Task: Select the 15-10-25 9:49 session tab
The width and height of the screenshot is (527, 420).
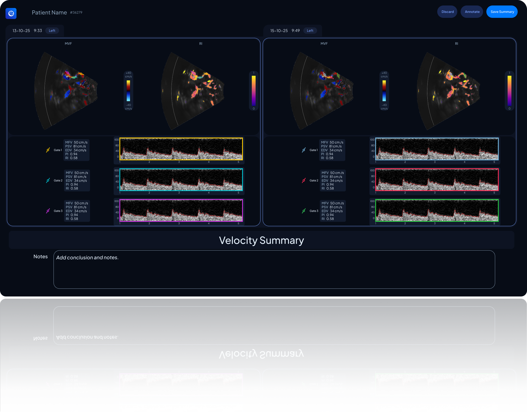Action: pyautogui.click(x=285, y=31)
